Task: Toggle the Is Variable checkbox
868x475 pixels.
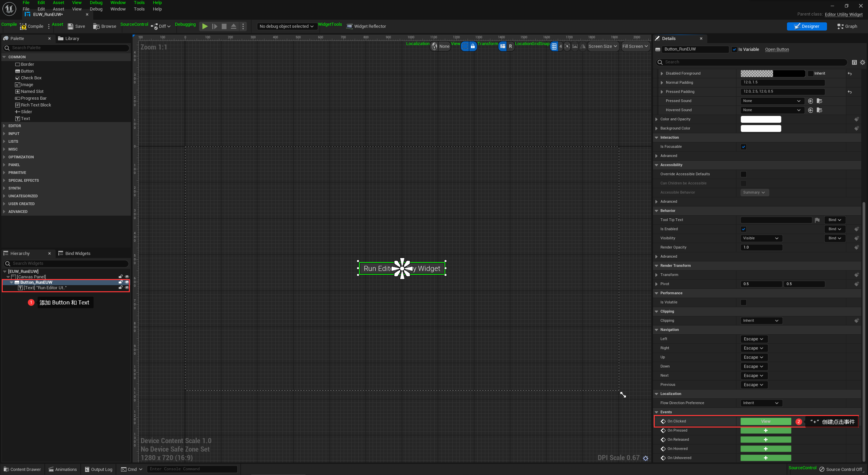Action: pyautogui.click(x=734, y=50)
